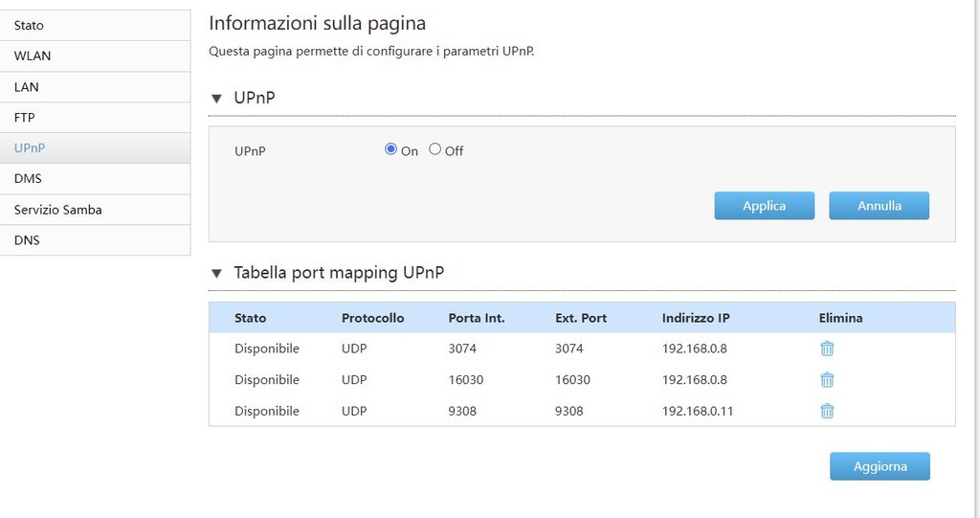Collapse the Tabella port mapping UPnP section
980x518 pixels.
216,273
